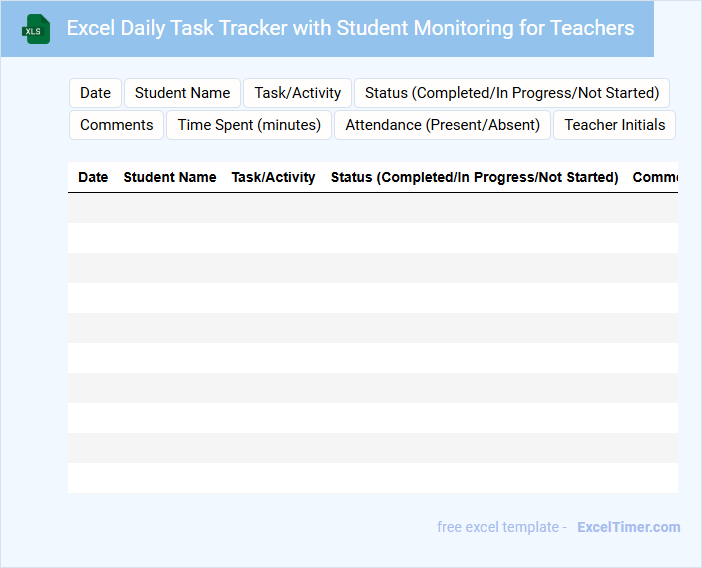Click the Student Name column header
702x568 pixels.
[169, 177]
